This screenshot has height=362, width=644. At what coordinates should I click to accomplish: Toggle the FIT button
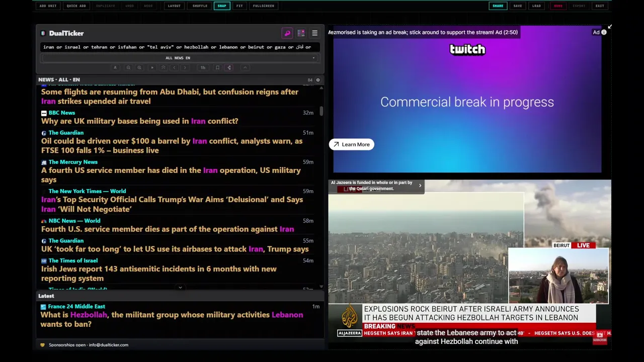[239, 6]
